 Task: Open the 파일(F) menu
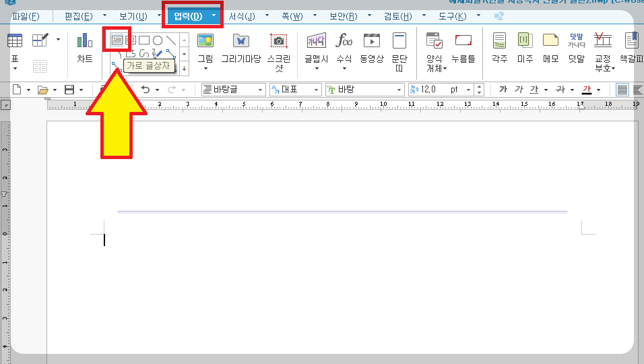[x=26, y=16]
